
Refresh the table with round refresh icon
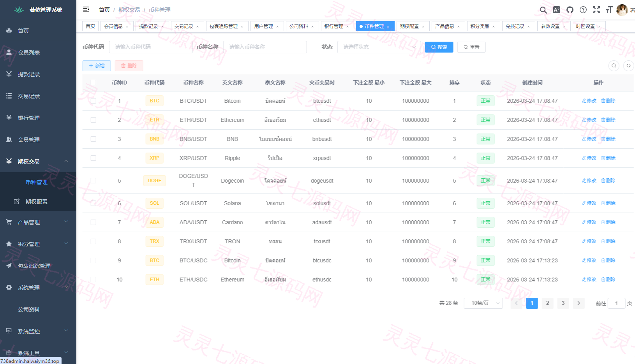pyautogui.click(x=628, y=66)
